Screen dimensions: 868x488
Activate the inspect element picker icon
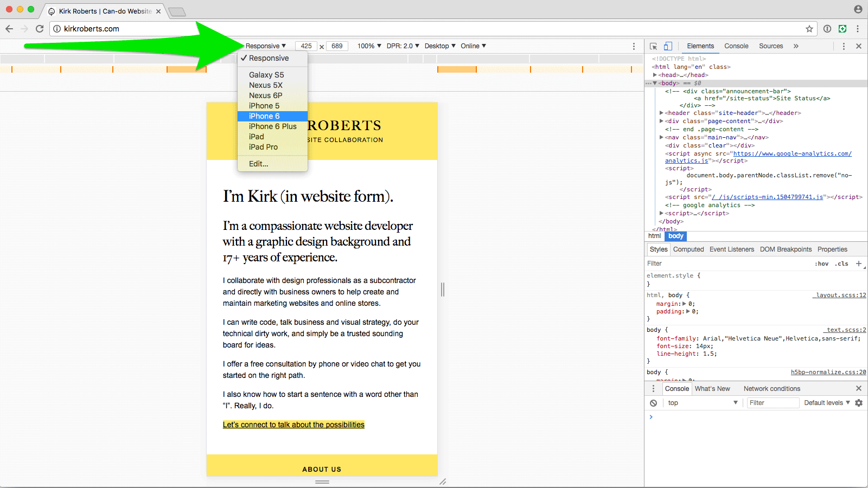pyautogui.click(x=654, y=46)
